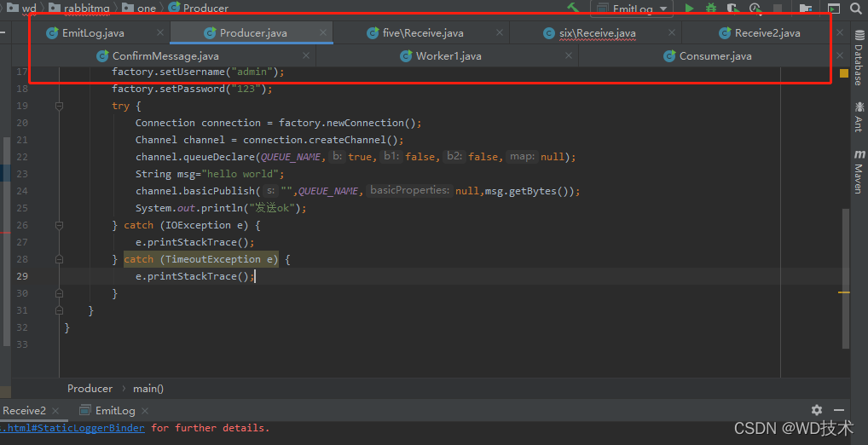
Task: Close the six\Receive.java tab
Action: [x=672, y=32]
